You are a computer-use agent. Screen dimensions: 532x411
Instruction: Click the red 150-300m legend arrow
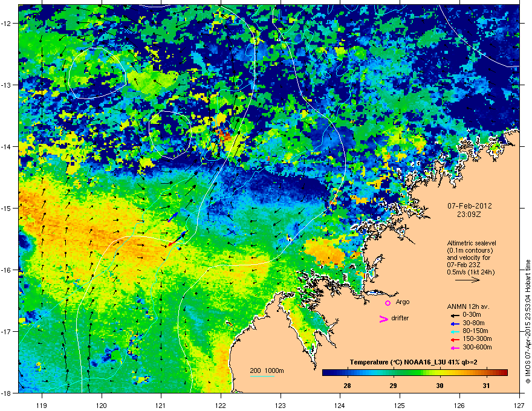pos(455,340)
